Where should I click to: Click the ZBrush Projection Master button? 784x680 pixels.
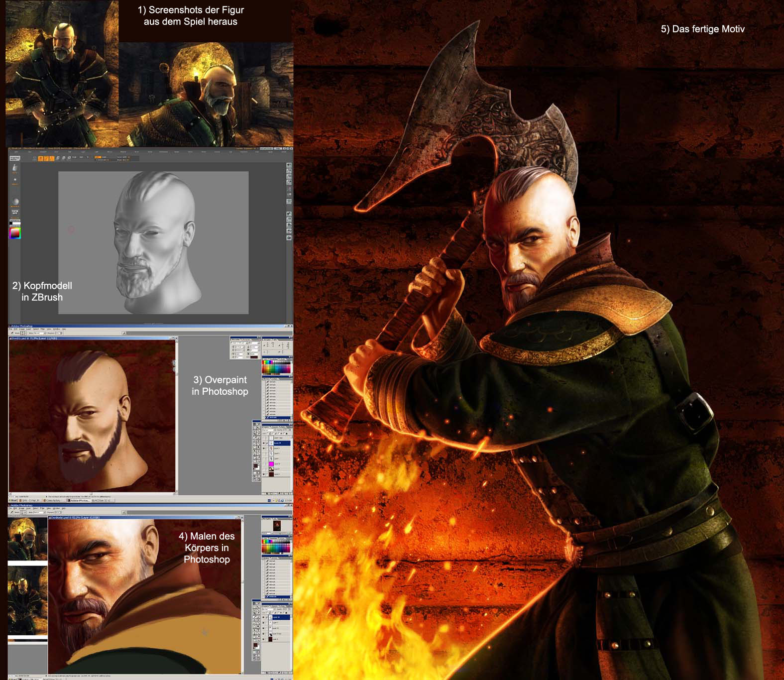(15, 158)
